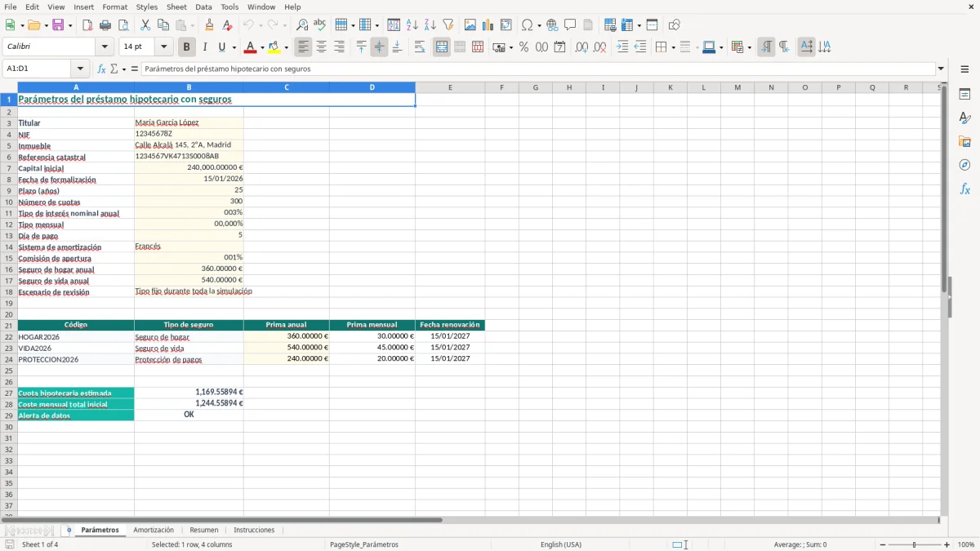Expand Font Size dropdown

click(x=164, y=47)
